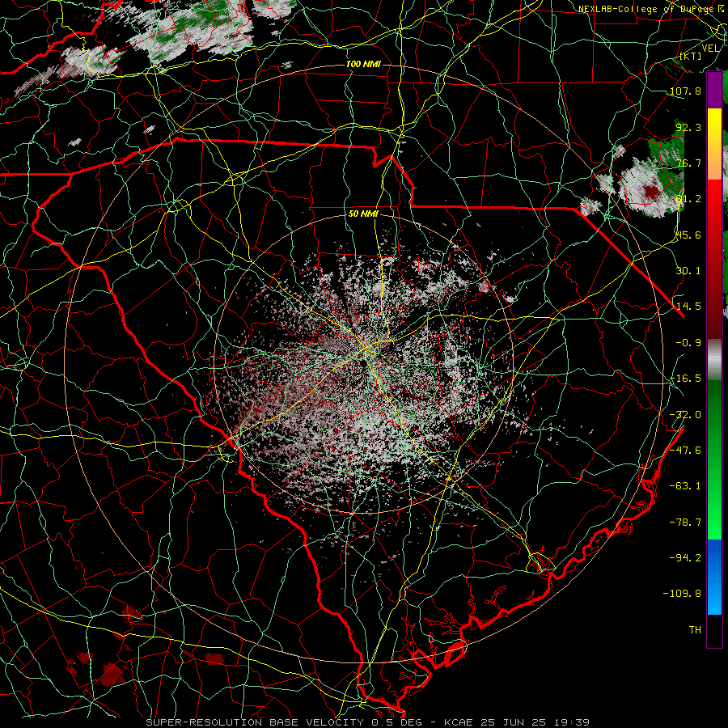Click the 50 NMI range ring label

click(363, 214)
